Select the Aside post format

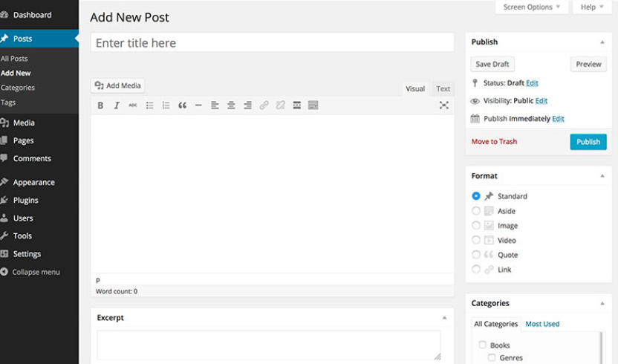476,210
